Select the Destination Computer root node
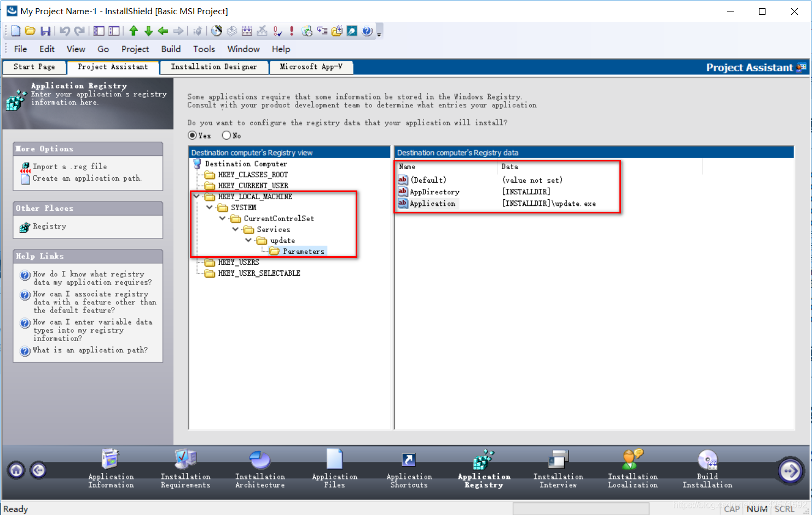Screen dimensions: 812x515 [246, 164]
